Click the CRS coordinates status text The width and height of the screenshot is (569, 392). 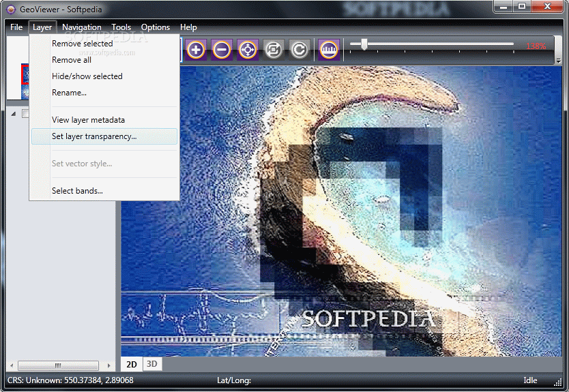point(70,380)
